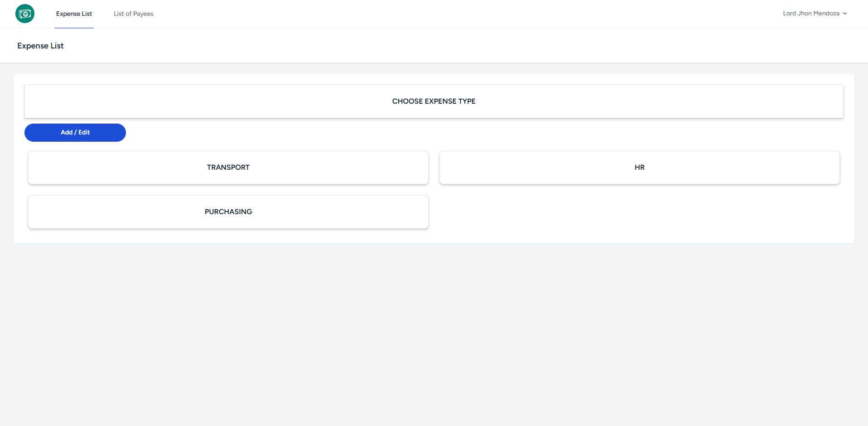Click the CHOOSE EXPENSE TYPE header panel
Image resolution: width=868 pixels, height=426 pixels.
tap(434, 101)
